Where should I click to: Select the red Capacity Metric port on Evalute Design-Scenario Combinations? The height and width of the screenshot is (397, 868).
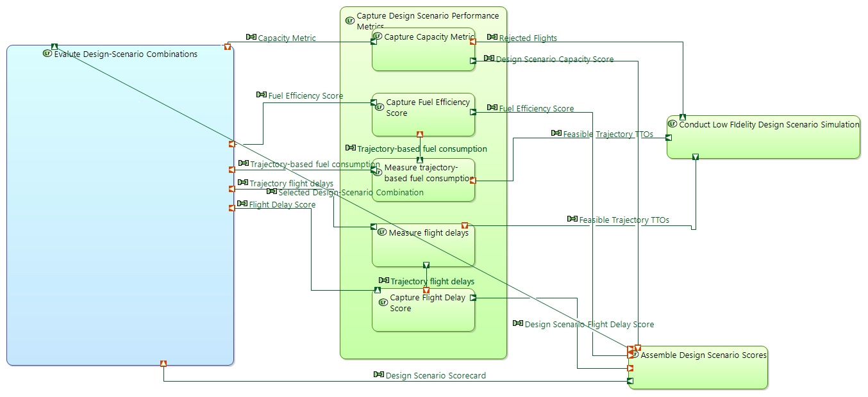228,47
